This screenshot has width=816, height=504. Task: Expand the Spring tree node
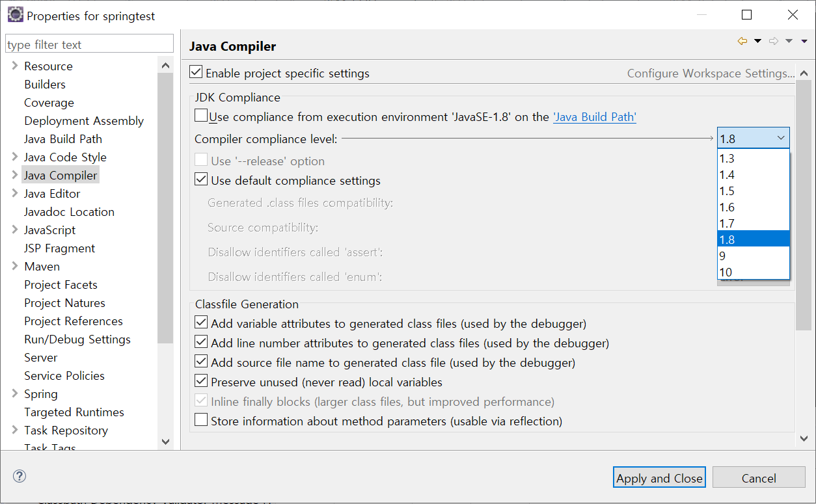14,393
